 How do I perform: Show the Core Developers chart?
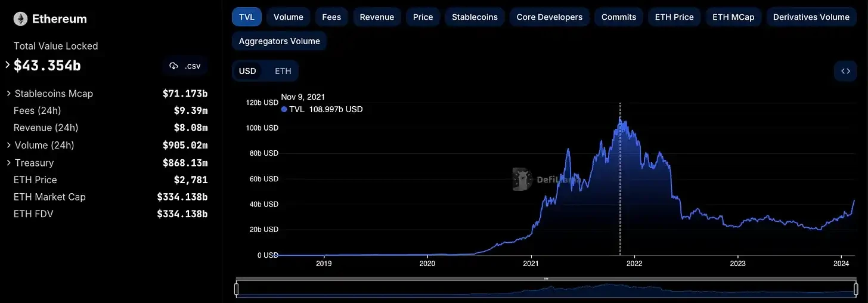coord(549,17)
